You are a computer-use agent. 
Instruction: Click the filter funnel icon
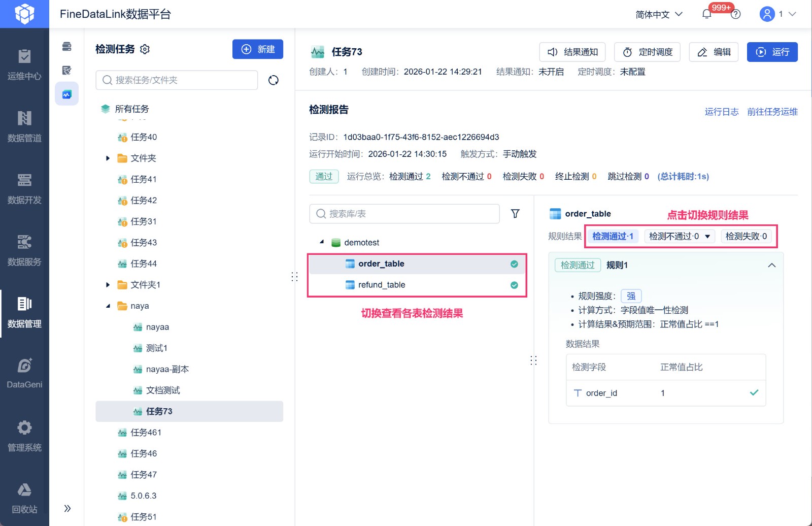pyautogui.click(x=515, y=214)
